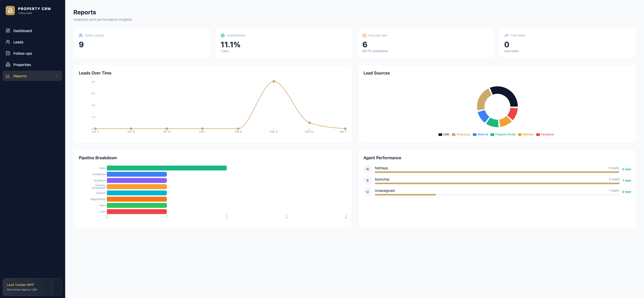Click the This Week trending arrow icon
Screen dimensions: 644x298
506,35
